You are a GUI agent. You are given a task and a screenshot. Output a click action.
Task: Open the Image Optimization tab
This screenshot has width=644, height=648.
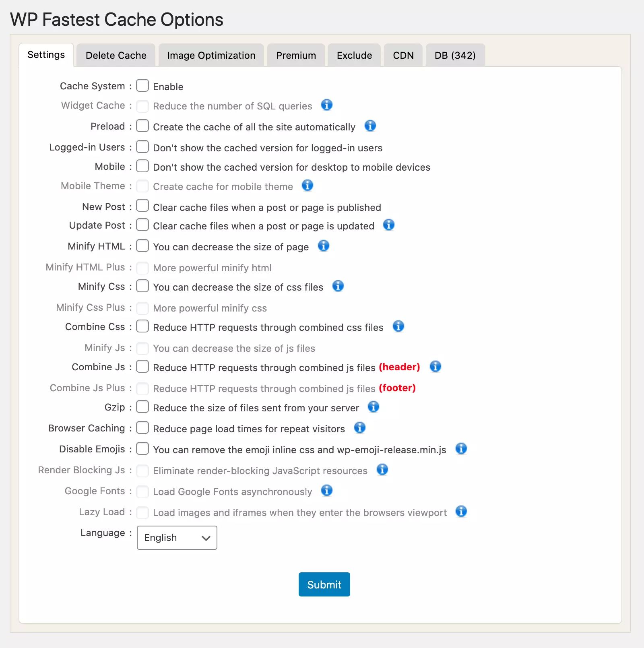[211, 55]
